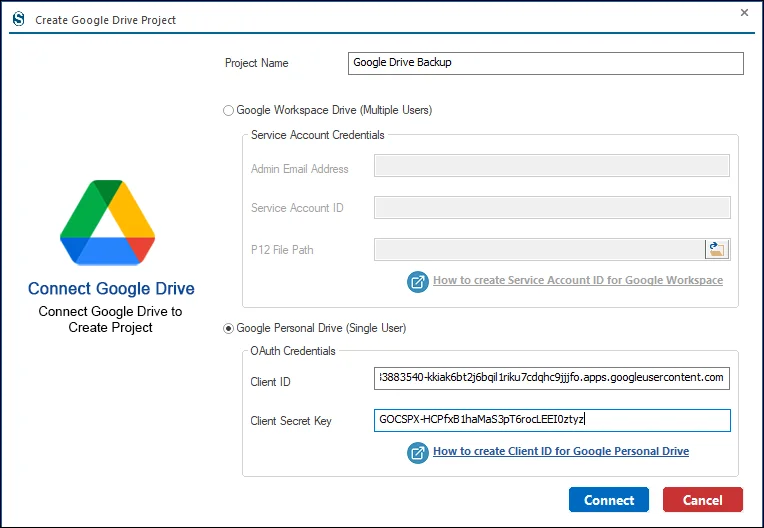Click the Service Account ID field
The width and height of the screenshot is (764, 528).
[x=552, y=207]
